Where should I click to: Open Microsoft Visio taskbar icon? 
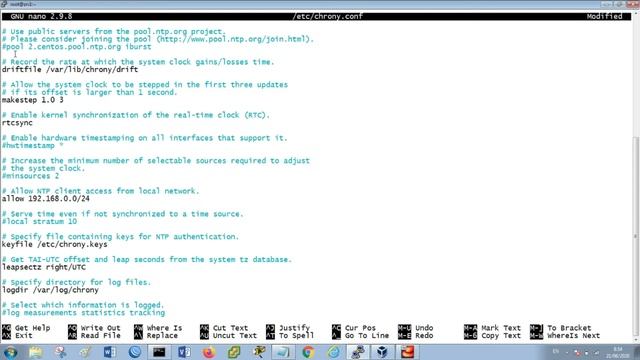pos(184,352)
